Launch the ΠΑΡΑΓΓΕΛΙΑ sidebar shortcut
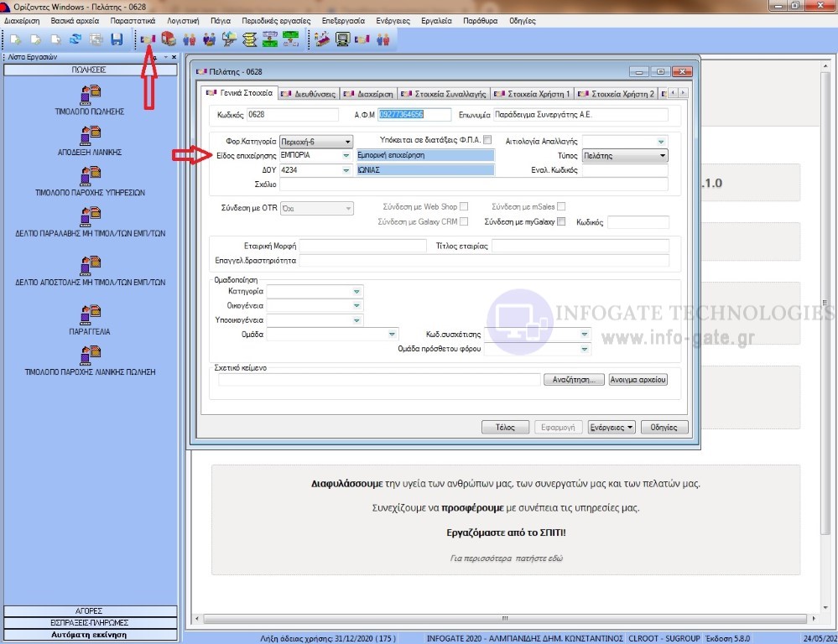Image resolution: width=838 pixels, height=644 pixels. point(90,319)
